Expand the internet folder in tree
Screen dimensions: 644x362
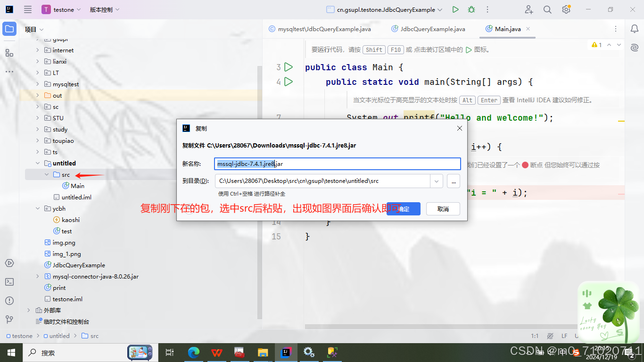tap(38, 50)
